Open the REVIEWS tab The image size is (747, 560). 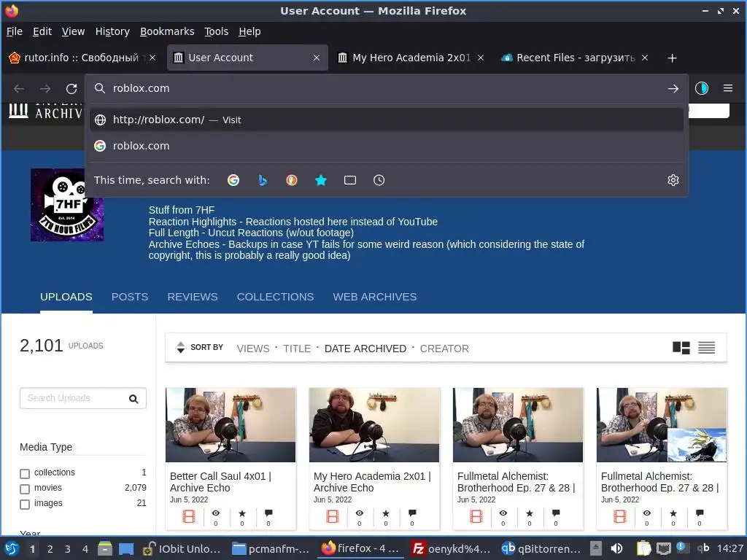pos(193,297)
